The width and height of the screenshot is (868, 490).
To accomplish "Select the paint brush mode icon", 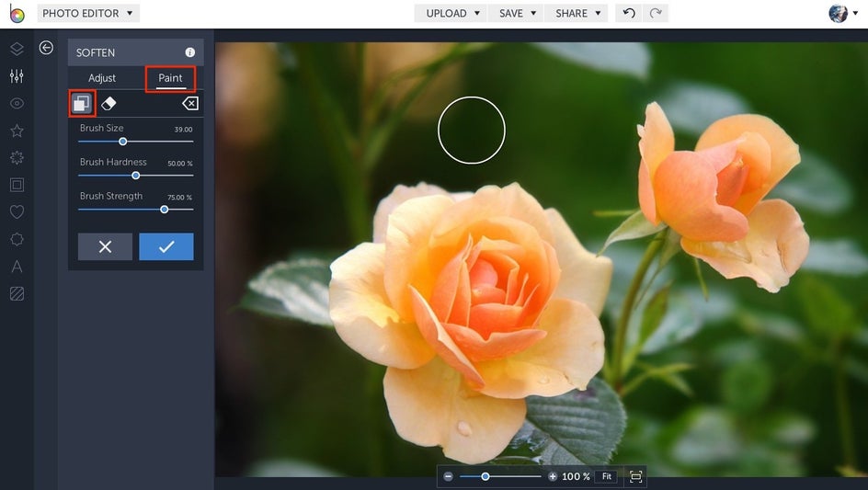I will point(81,104).
